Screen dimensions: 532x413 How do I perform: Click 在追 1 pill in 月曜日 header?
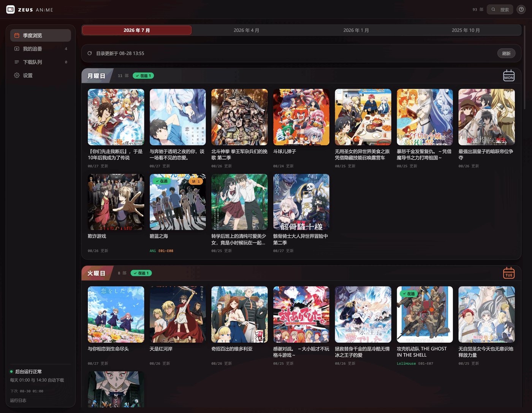tap(143, 76)
